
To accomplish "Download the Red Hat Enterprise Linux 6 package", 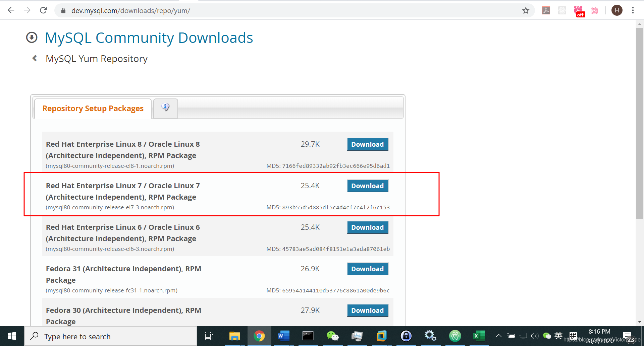I will (368, 227).
